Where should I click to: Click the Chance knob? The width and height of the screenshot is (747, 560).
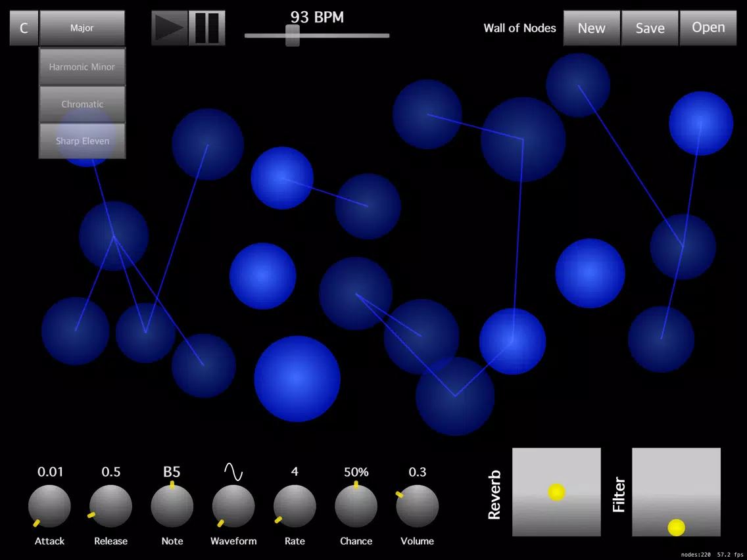[x=356, y=506]
